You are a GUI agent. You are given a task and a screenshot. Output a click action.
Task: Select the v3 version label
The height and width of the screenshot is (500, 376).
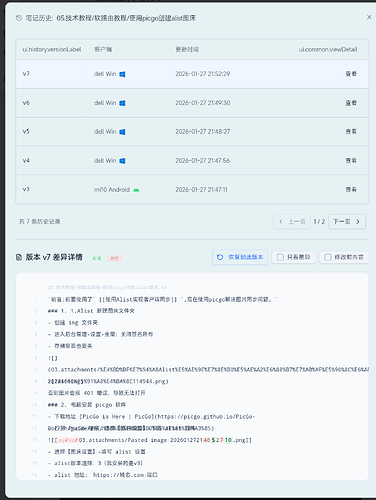click(26, 189)
